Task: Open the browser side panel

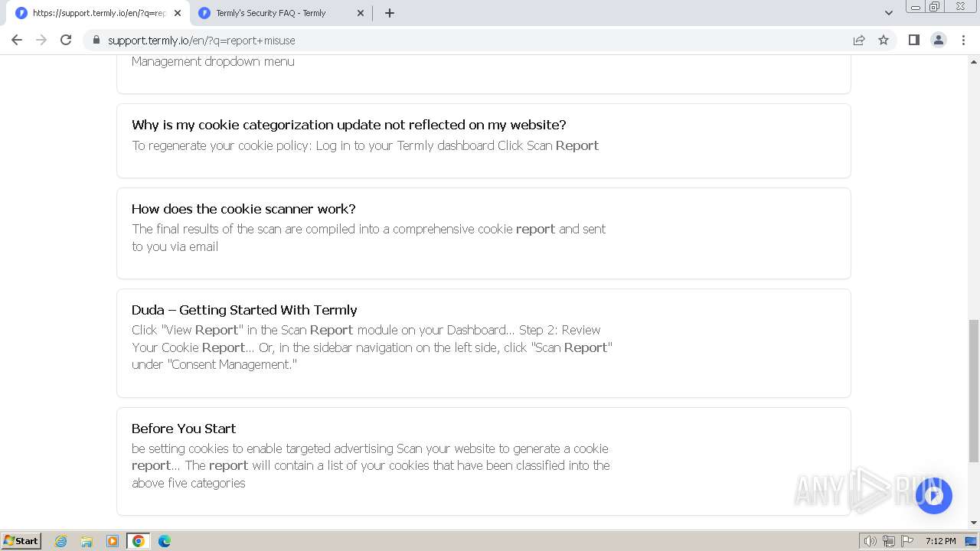Action: [913, 40]
